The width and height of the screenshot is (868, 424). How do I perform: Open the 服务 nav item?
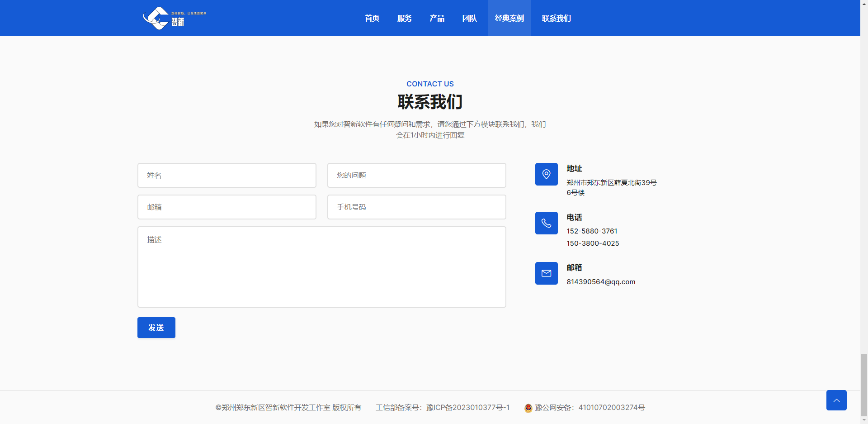(x=405, y=18)
